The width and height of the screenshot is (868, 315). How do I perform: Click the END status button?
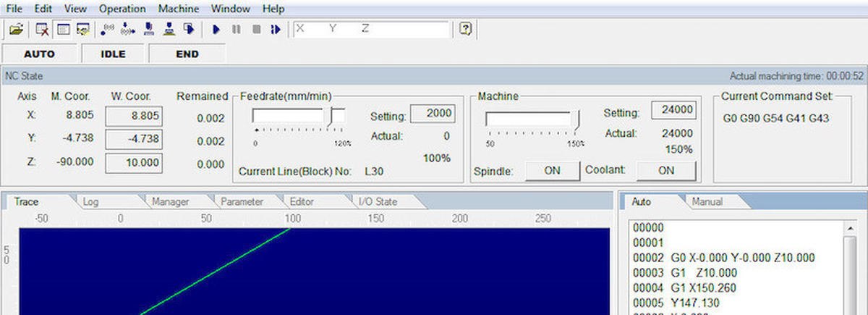pos(187,54)
